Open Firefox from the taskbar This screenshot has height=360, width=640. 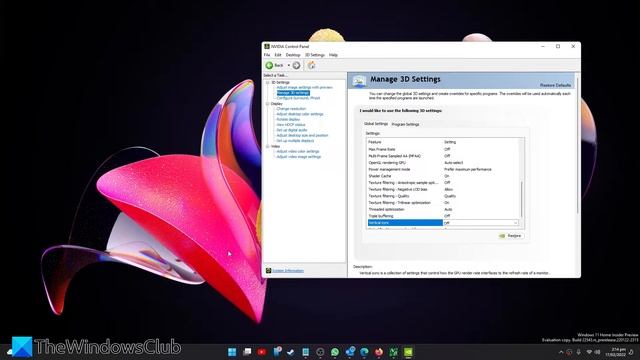(379, 352)
